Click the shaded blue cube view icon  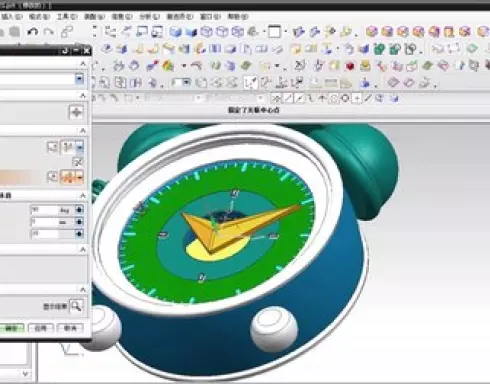[x=176, y=32]
